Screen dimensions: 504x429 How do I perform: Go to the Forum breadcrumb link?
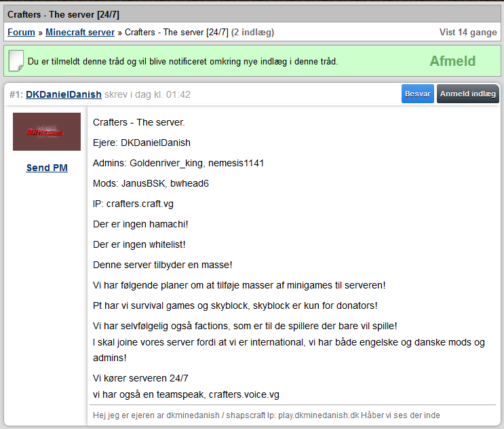tap(21, 32)
